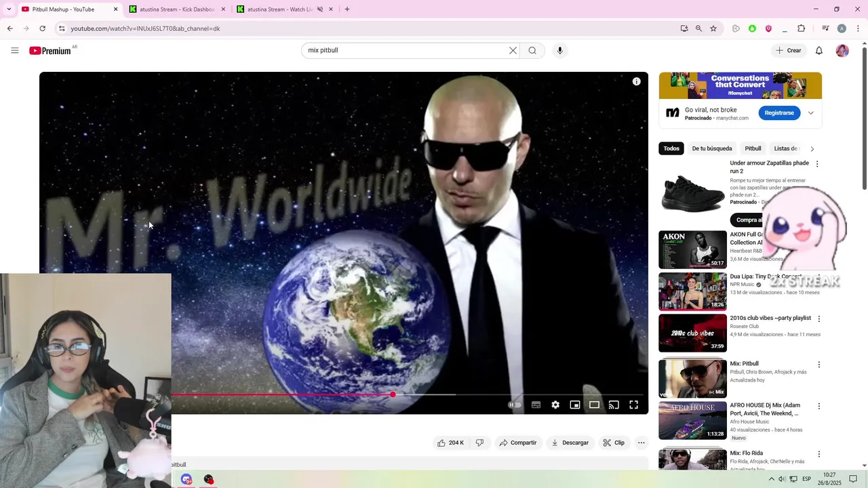Open YouTube notifications bell
The height and width of the screenshot is (488, 868).
tap(819, 50)
